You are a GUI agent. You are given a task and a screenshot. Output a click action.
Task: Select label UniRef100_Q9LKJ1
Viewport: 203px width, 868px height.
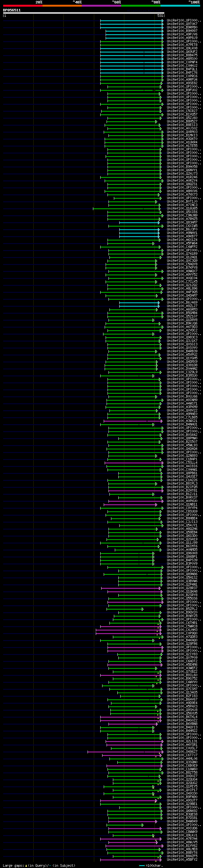click(182, 835)
